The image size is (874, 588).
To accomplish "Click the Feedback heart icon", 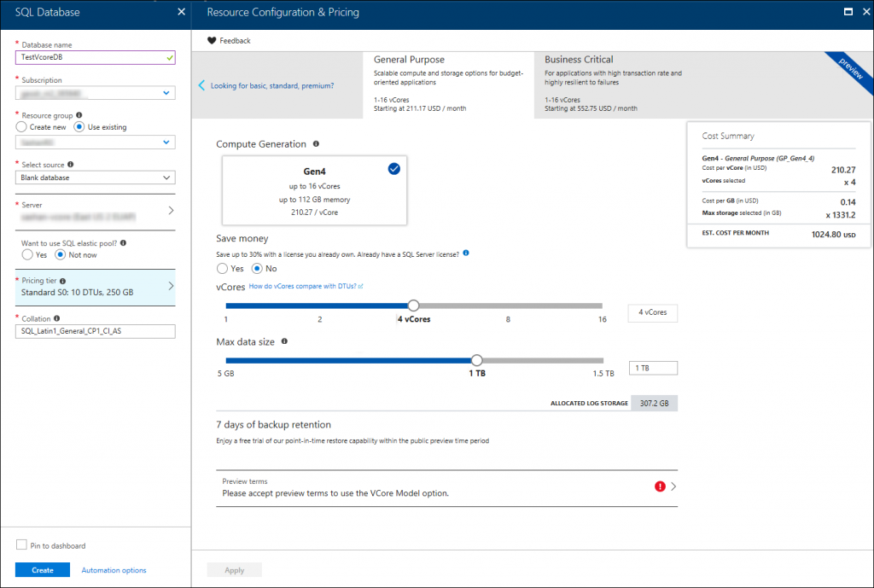I will (x=212, y=41).
